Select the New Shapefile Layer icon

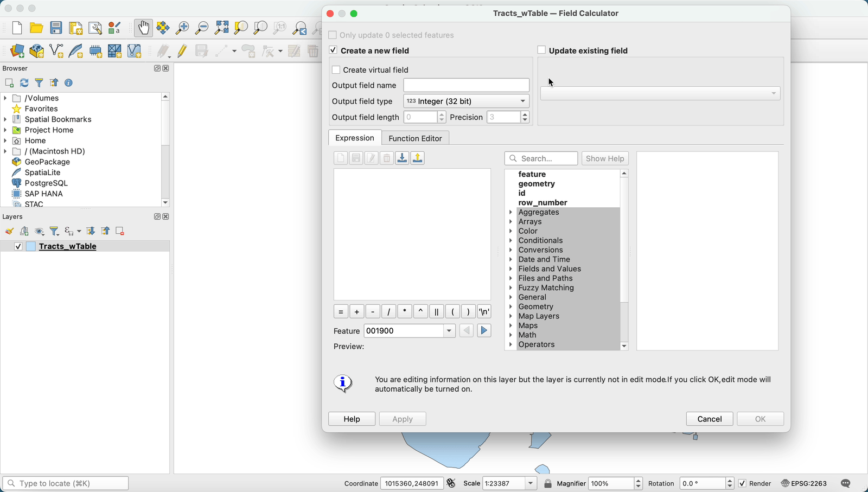tap(56, 50)
